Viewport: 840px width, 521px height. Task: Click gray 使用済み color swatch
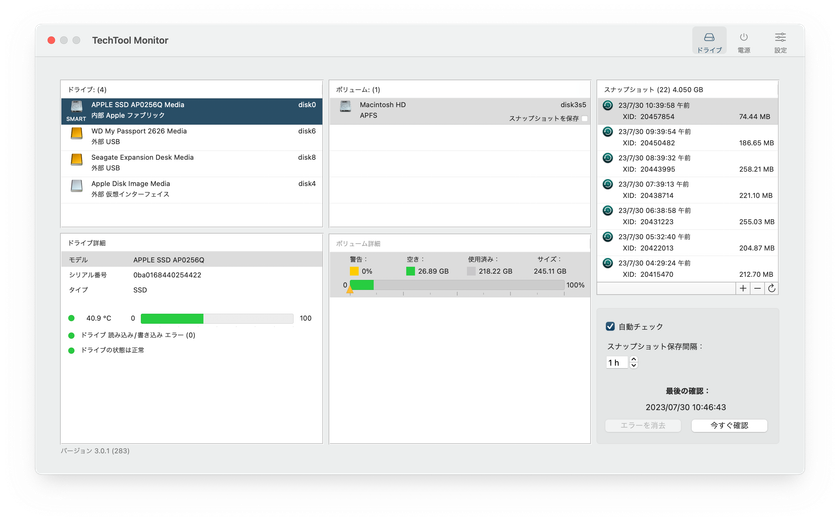471,271
